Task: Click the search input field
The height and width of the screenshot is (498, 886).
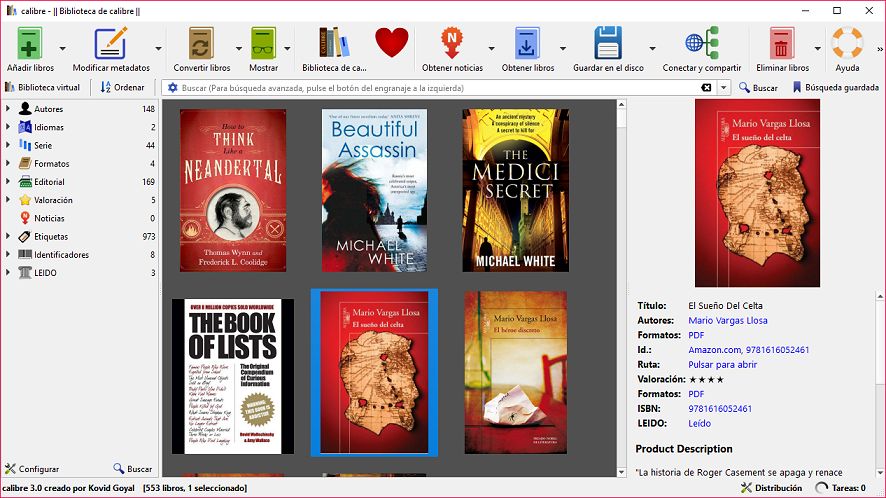Action: click(x=440, y=88)
